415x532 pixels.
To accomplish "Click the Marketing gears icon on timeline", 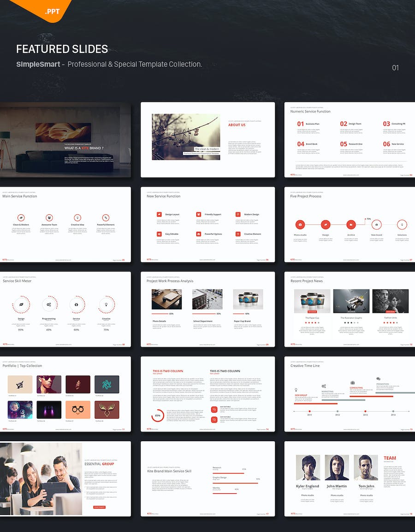I will (324, 386).
